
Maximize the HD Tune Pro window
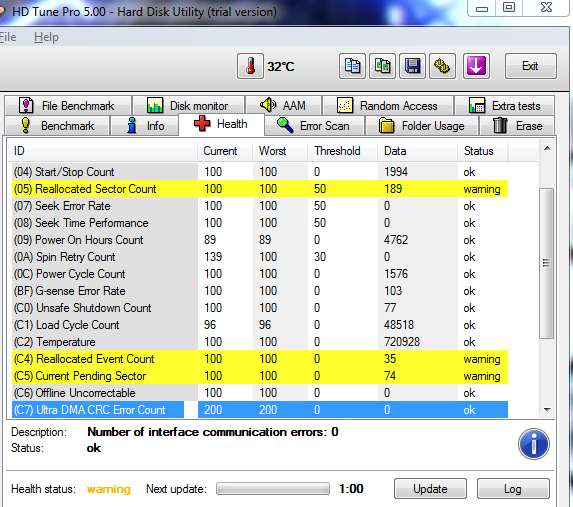(x=509, y=8)
